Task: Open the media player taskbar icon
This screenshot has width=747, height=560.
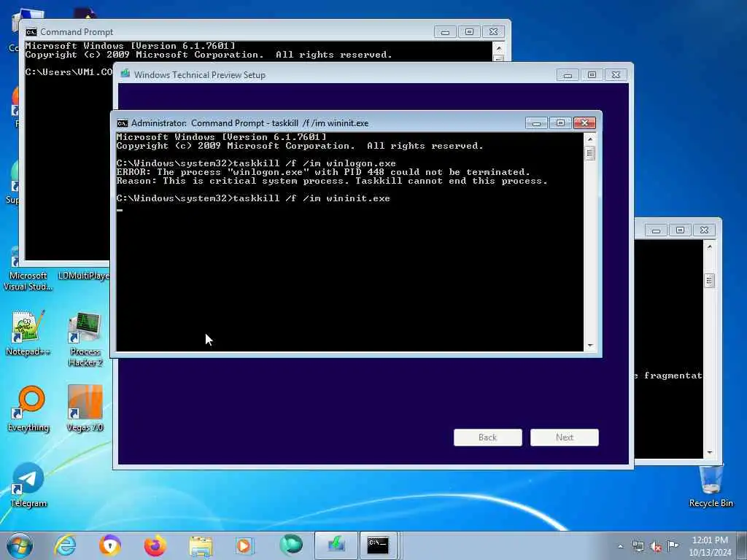Action: coord(245,545)
